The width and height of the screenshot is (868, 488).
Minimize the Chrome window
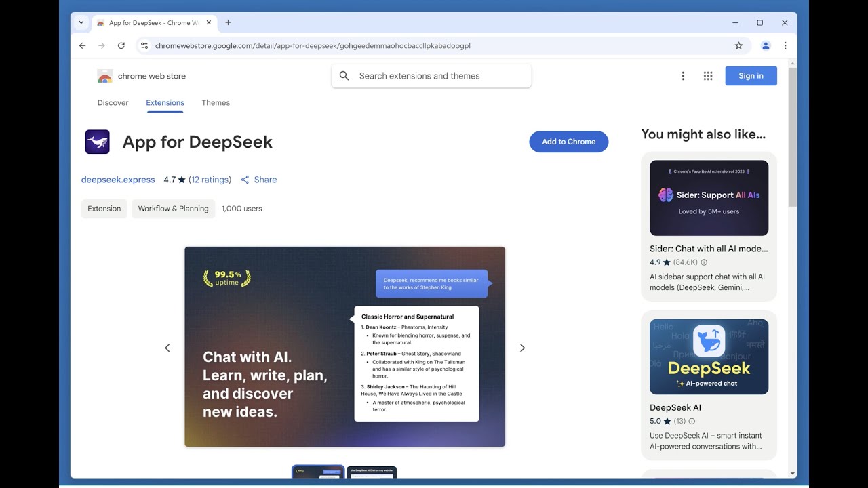pos(735,22)
